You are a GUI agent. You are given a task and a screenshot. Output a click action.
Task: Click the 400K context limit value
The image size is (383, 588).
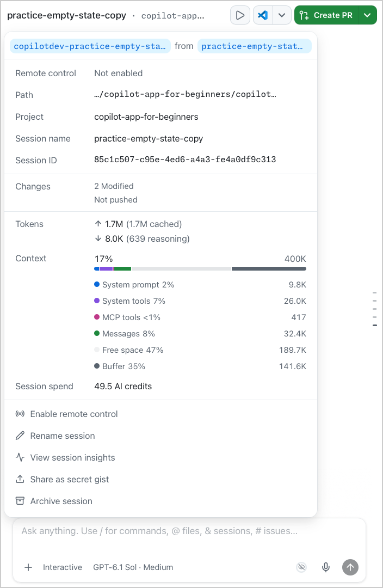click(x=295, y=259)
